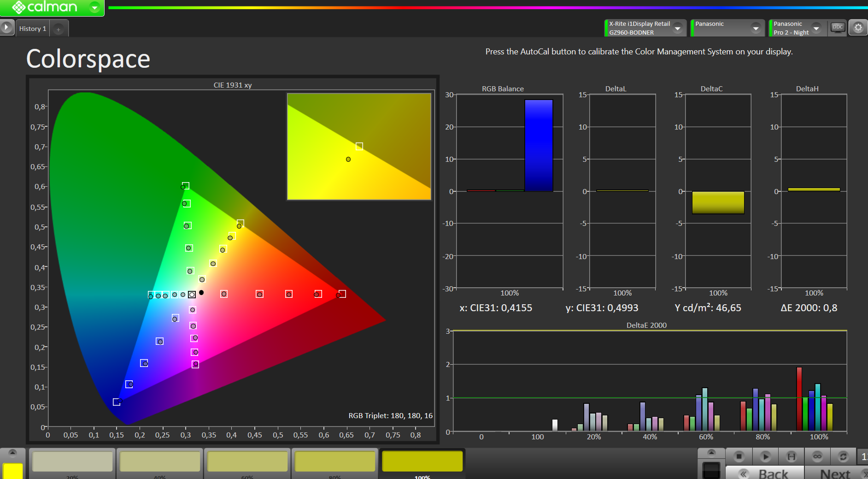The width and height of the screenshot is (868, 479).
Task: Expand the color selector panel arrow above yellow swatch
Action: (13, 453)
